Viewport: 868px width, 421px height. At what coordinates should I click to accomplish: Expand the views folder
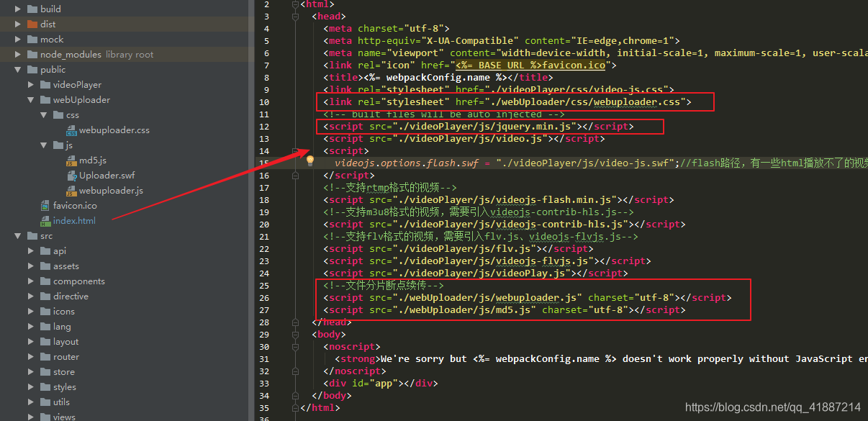coord(30,416)
